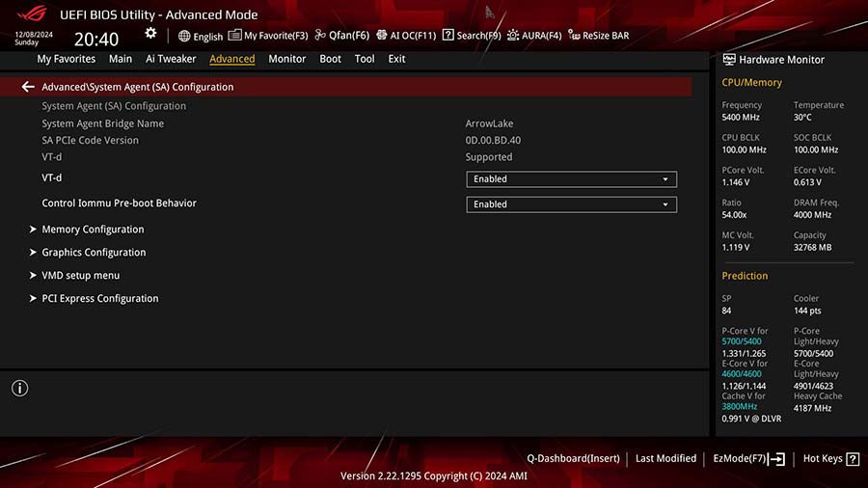Viewport: 868px width, 488px height.
Task: Go back using the left arrow icon
Action: click(28, 87)
